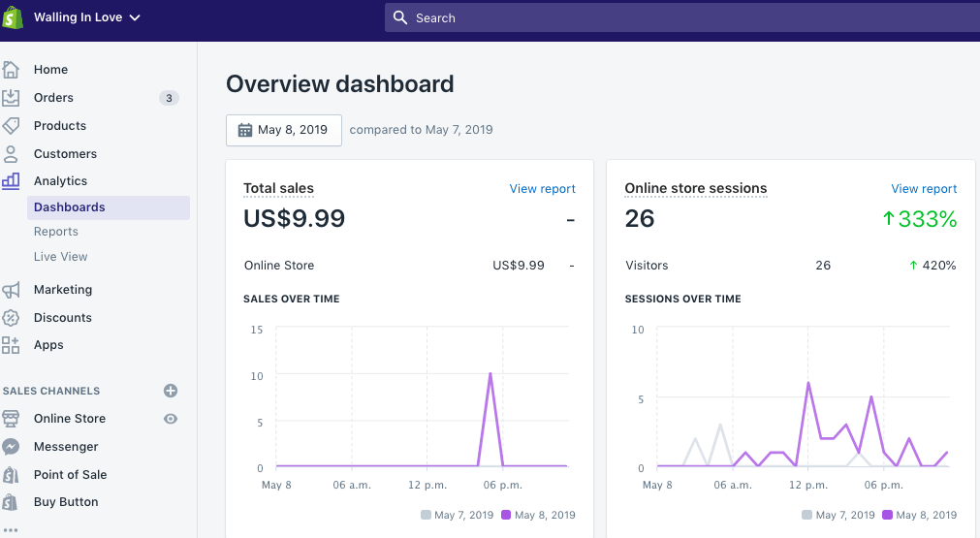Click the Shopify logo icon
This screenshot has height=538, width=980.
point(14,17)
